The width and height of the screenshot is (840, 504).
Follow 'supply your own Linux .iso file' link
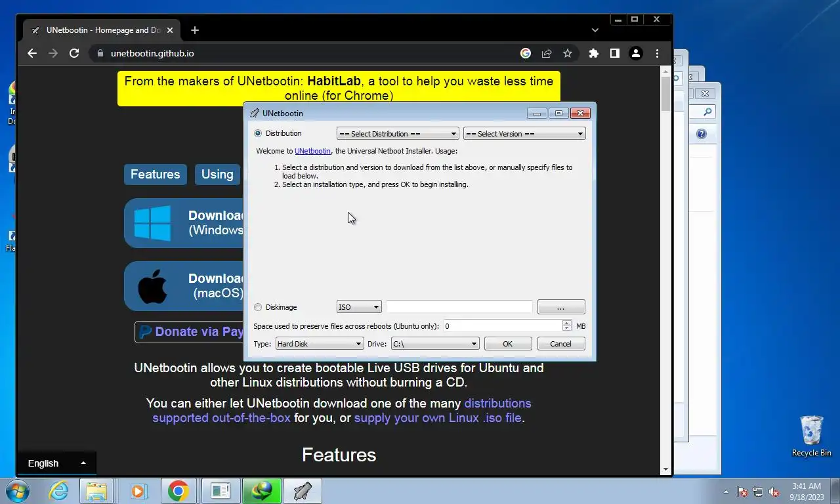[438, 418]
